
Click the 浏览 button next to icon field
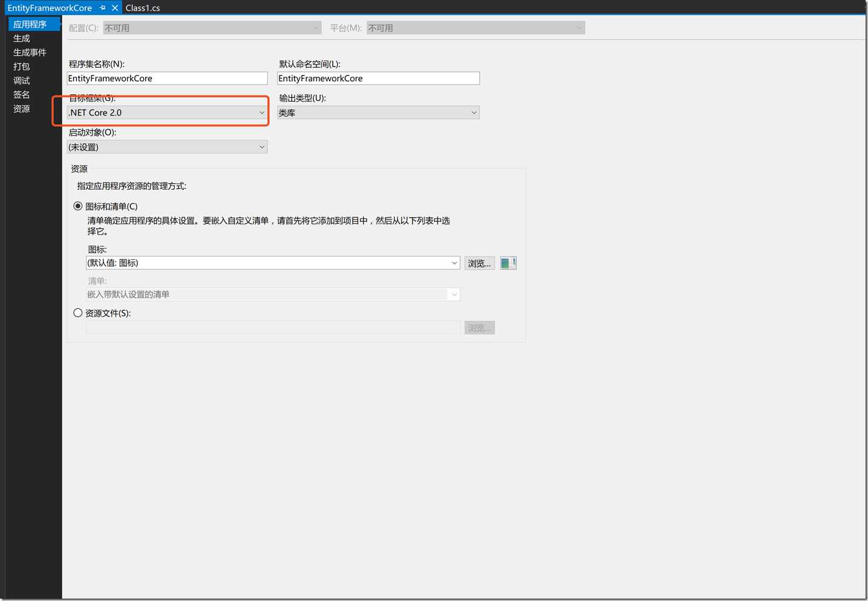click(480, 263)
